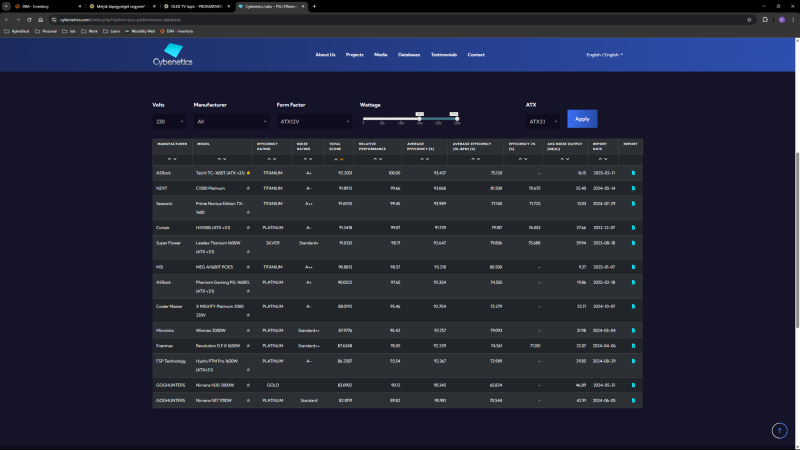Open report icon for ASRock Taichi row
Image resolution: width=800 pixels, height=450 pixels.
(x=633, y=173)
